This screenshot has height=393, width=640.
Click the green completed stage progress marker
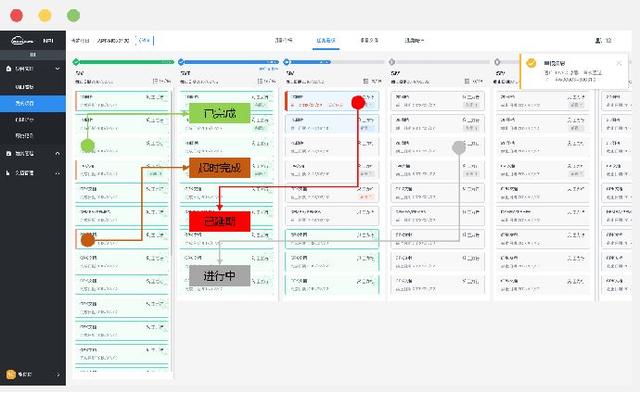tap(76, 62)
